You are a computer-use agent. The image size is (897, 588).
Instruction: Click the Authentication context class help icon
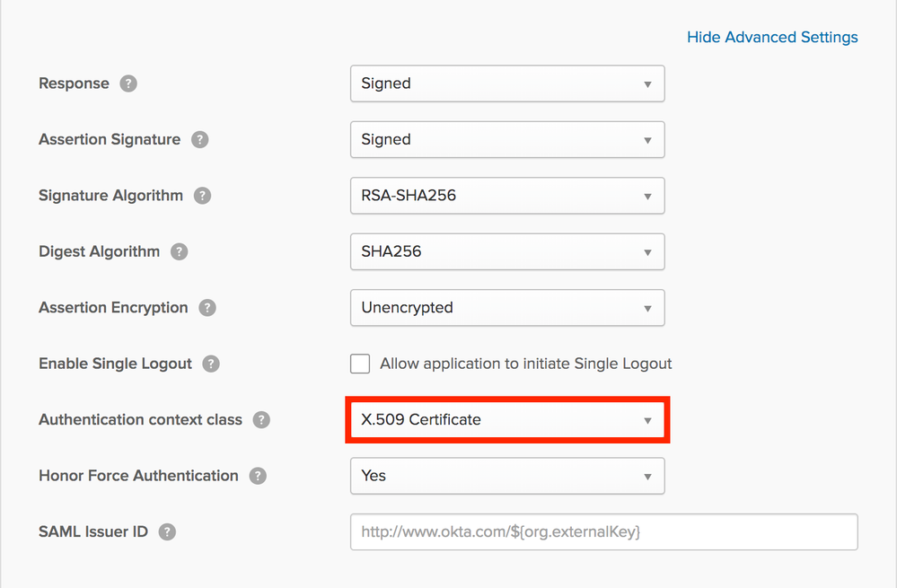coord(261,419)
